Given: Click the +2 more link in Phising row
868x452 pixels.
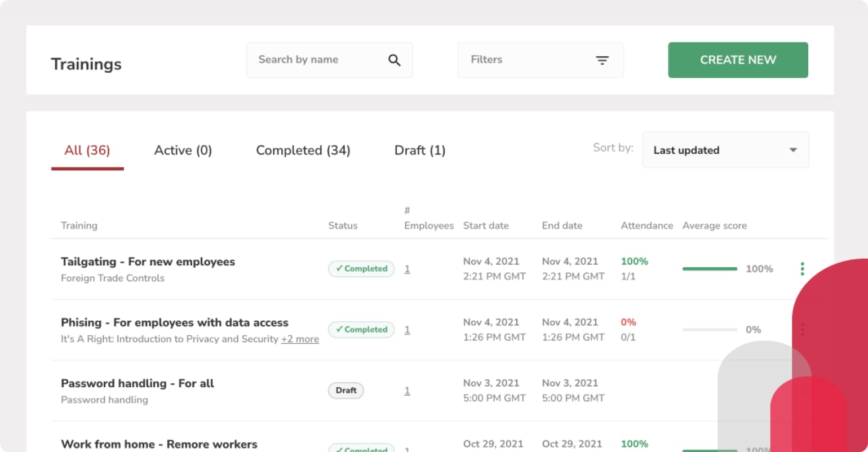Looking at the screenshot, I should pyautogui.click(x=300, y=339).
